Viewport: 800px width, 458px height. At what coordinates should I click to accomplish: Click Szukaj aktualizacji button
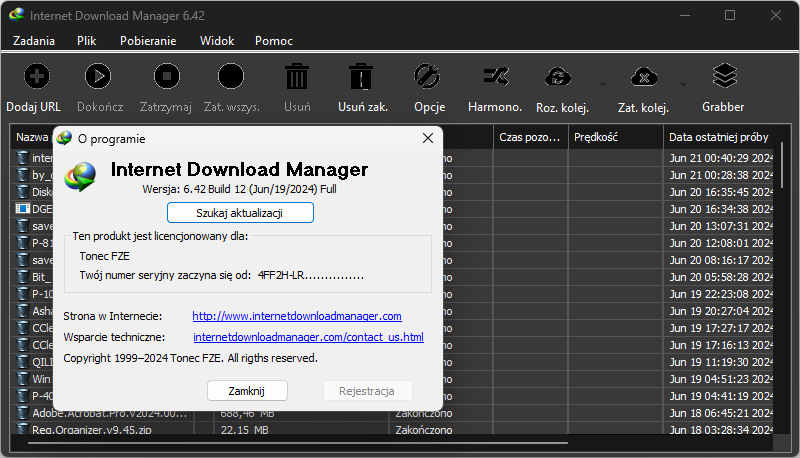240,213
